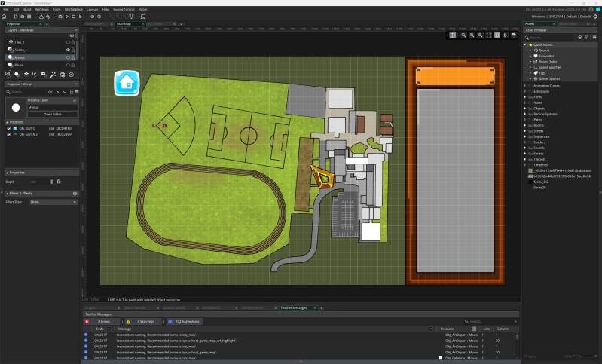
Task: Select the Pause layer in layers list
Action: coord(20,64)
